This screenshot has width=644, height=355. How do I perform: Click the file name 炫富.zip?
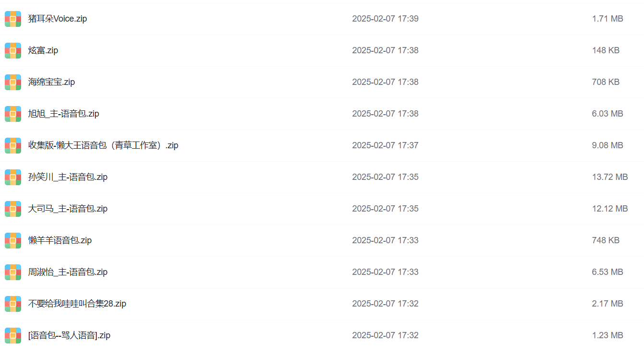[x=43, y=50]
